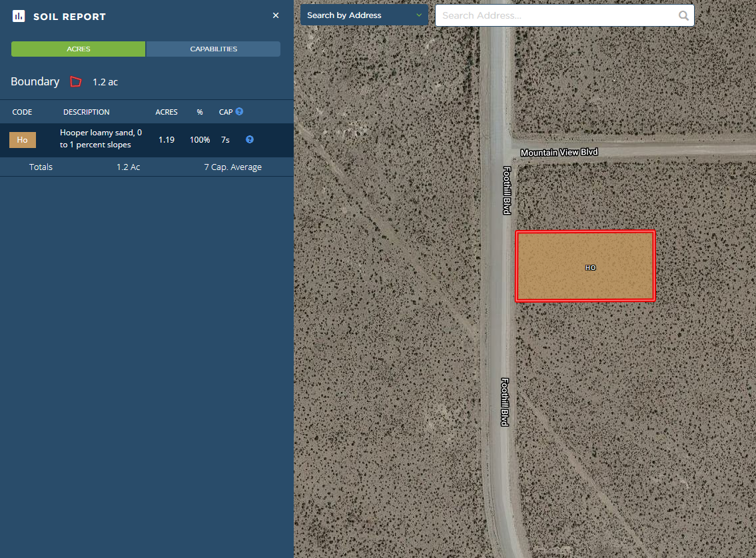Click the 7s capability class value
This screenshot has height=558, width=756.
[x=225, y=140]
